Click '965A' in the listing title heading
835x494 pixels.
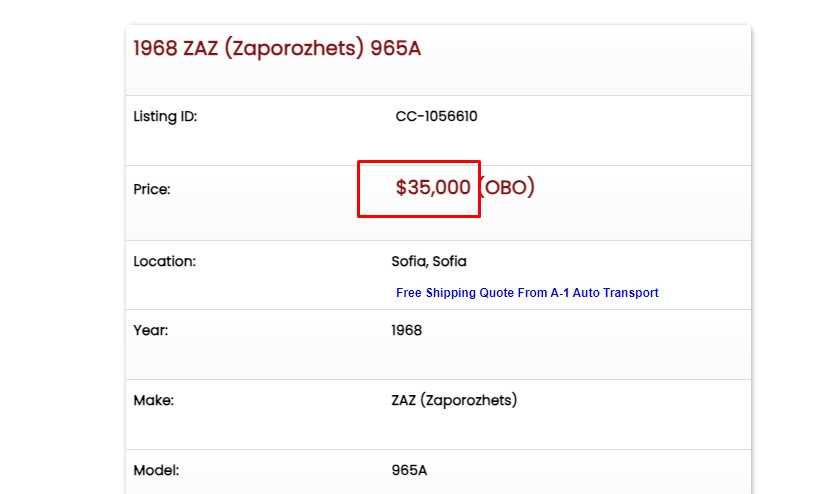[x=396, y=48]
